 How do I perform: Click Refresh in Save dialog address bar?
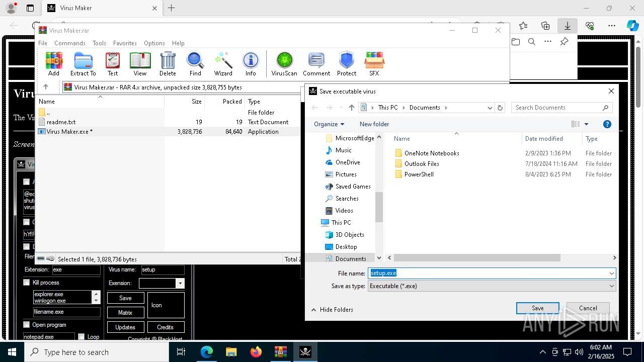500,108
